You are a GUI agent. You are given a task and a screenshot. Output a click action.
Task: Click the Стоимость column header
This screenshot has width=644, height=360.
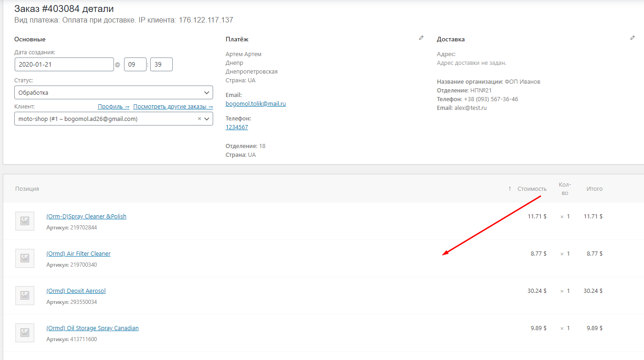tap(532, 189)
